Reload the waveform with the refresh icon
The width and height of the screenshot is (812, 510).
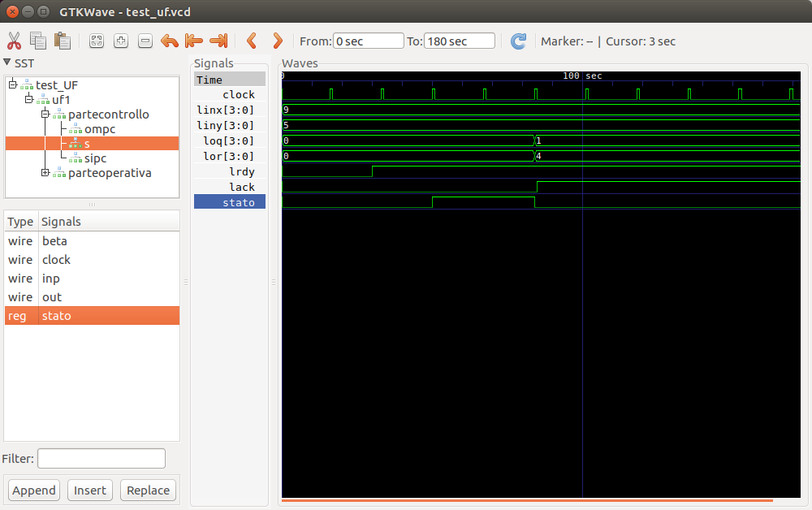click(518, 41)
